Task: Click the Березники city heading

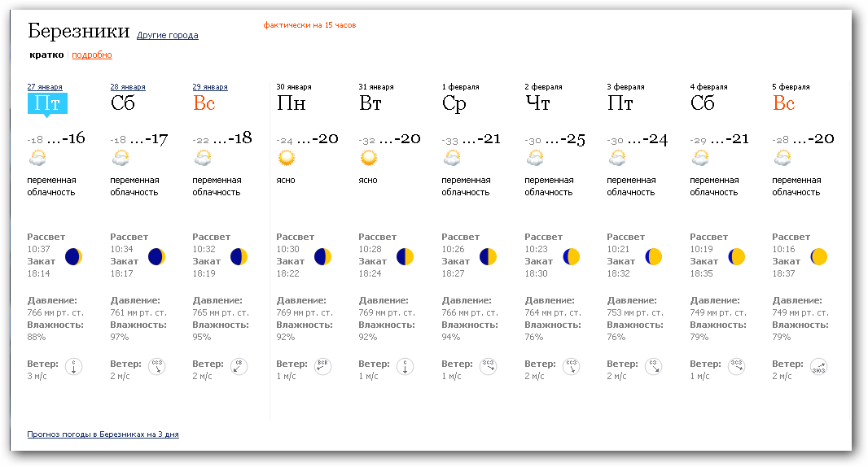Action: 78,32
